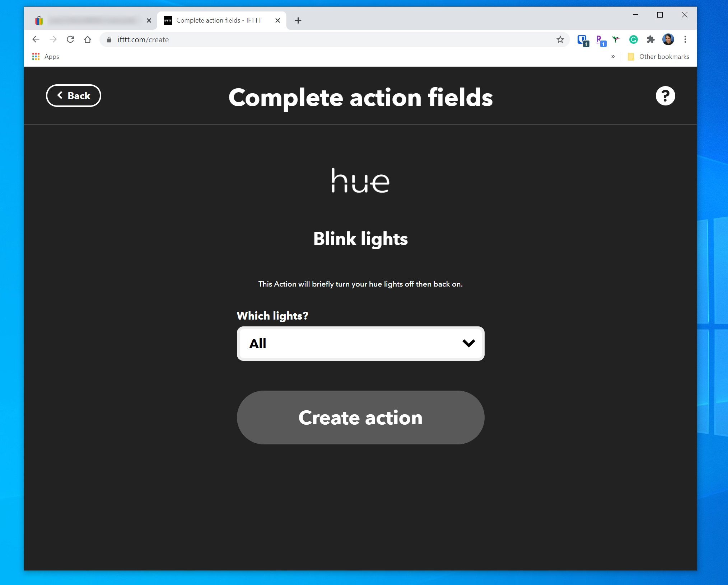This screenshot has height=585, width=728.
Task: Click the green bird extension icon
Action: pyautogui.click(x=616, y=39)
